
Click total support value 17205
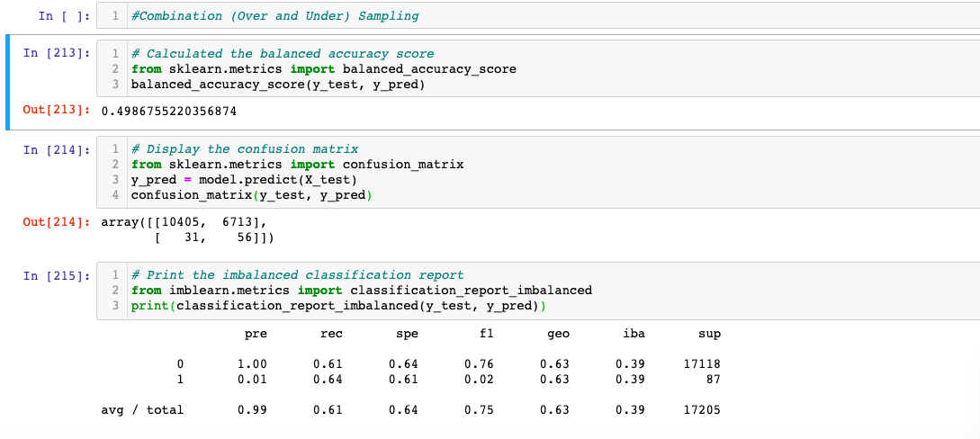click(702, 410)
